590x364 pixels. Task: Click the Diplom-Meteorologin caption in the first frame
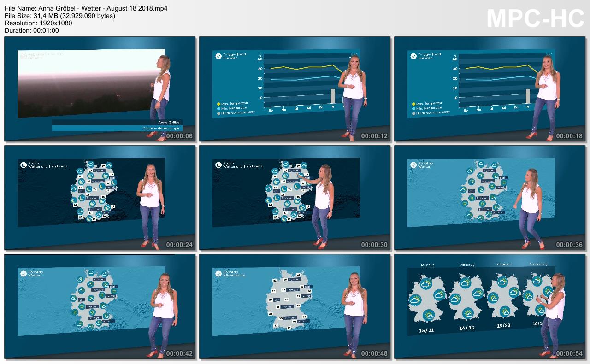(x=162, y=128)
